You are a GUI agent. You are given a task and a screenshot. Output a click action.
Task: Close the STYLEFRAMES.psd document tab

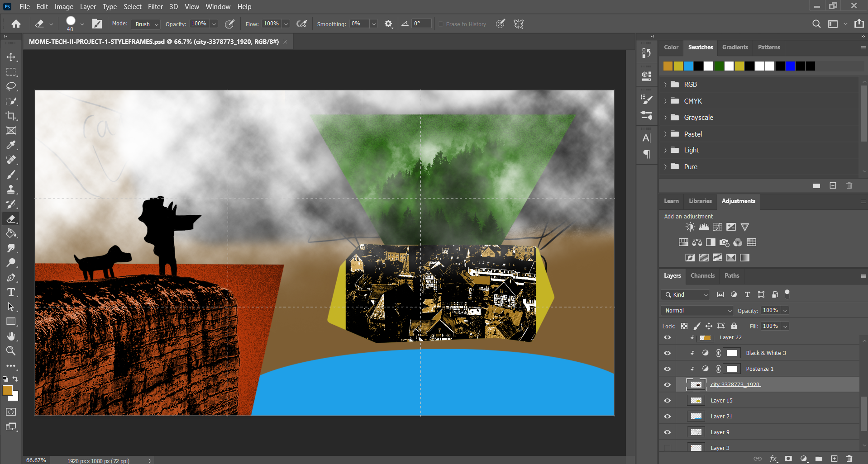click(x=285, y=42)
